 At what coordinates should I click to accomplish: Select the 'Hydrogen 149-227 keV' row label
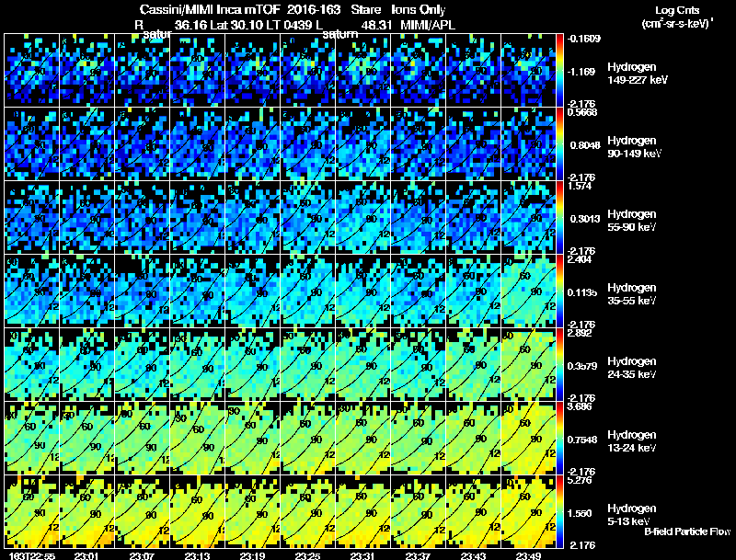(637, 74)
